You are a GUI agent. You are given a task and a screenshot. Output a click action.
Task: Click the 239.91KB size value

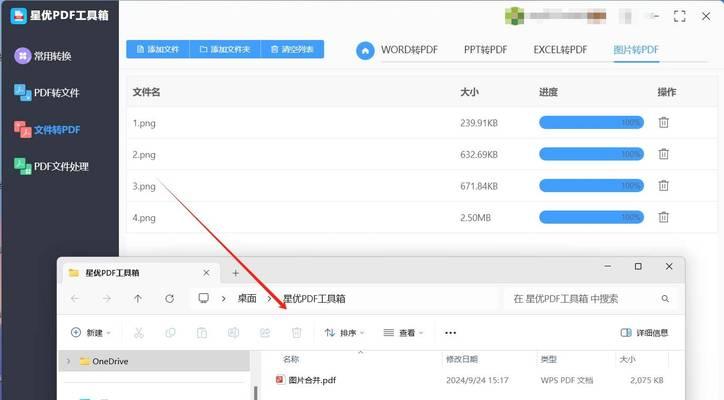coord(479,123)
